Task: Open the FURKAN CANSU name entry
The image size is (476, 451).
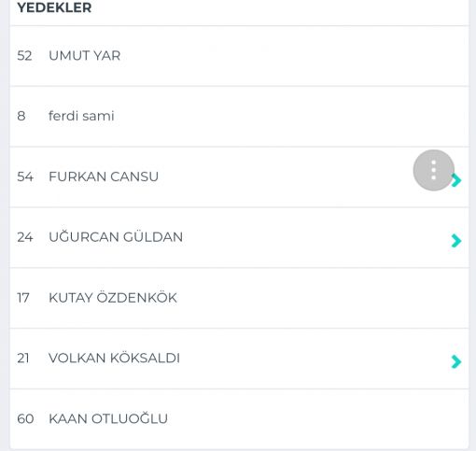Action: (104, 176)
